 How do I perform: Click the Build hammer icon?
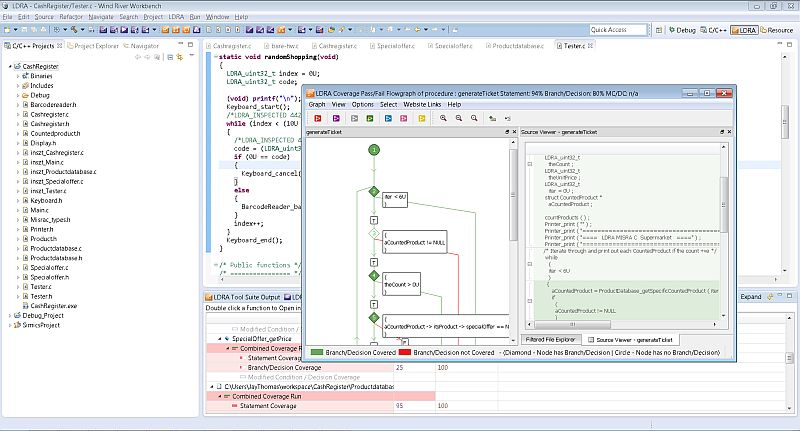(74, 30)
